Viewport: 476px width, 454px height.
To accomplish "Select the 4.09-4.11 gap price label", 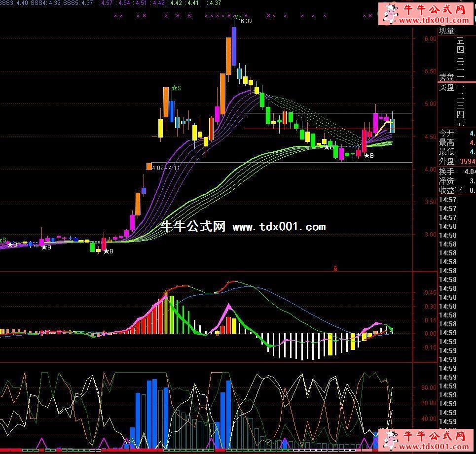I will 167,168.
